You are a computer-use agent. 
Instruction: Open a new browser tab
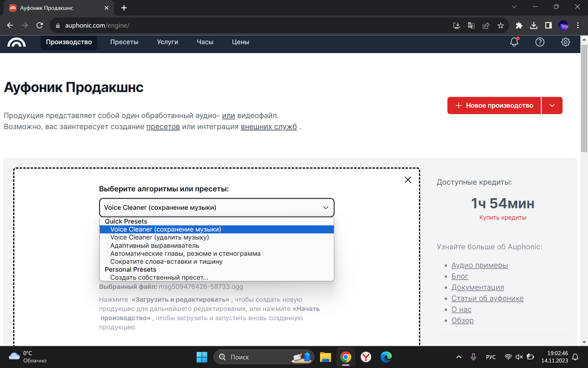(x=124, y=8)
